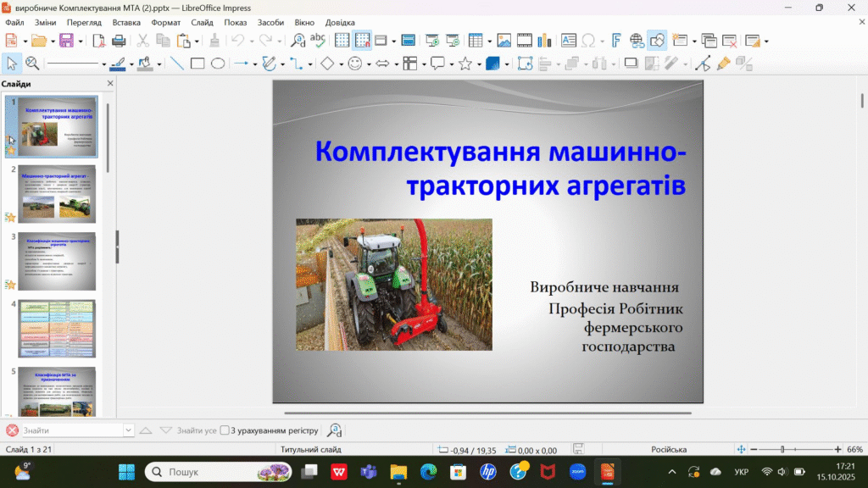Click the Print icon in toolbar
Image resolution: width=868 pixels, height=488 pixels.
tap(119, 40)
